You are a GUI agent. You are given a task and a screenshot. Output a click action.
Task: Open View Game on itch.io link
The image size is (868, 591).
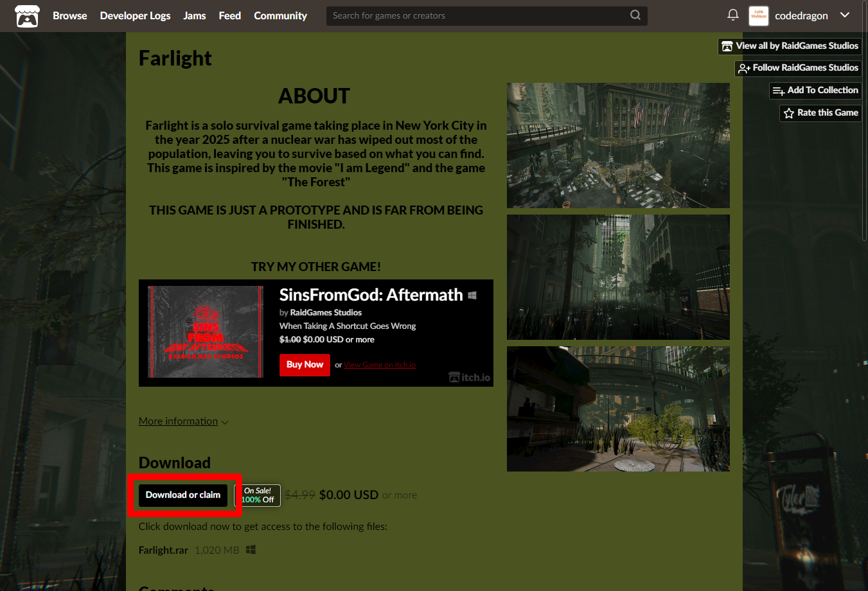[x=380, y=365]
